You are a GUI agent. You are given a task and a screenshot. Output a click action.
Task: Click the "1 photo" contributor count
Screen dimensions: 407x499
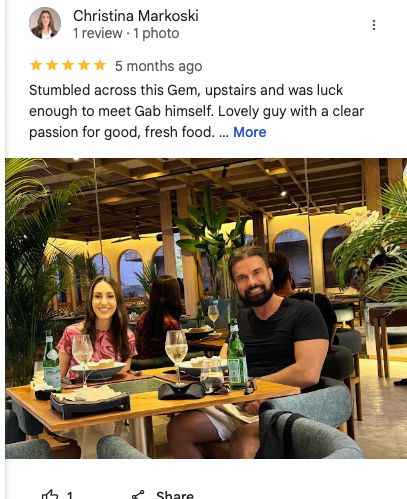click(156, 33)
